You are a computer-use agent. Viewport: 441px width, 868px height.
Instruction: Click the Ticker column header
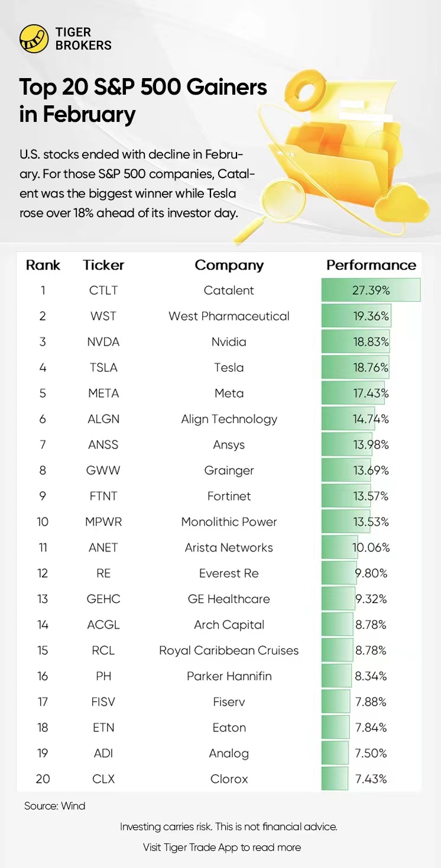(103, 265)
